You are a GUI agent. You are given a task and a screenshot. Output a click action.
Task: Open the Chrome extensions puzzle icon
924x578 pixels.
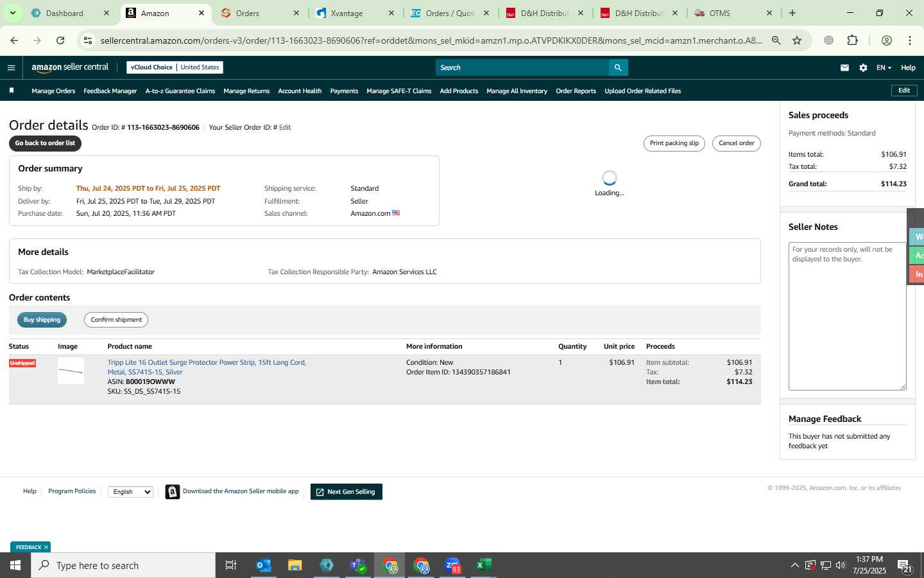852,40
